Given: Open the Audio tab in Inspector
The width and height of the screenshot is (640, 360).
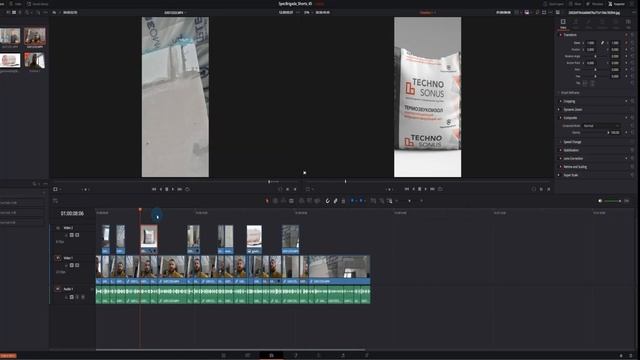Looking at the screenshot, I should point(576,24).
